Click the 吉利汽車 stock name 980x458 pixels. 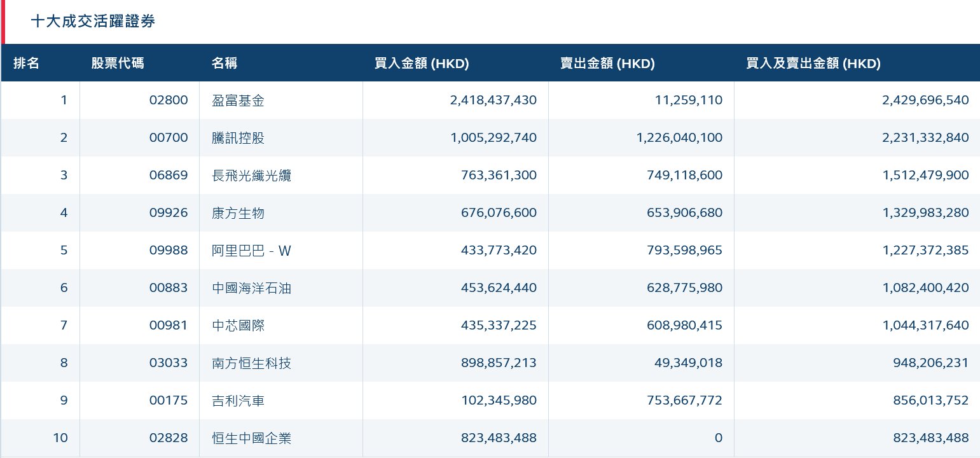(x=238, y=401)
